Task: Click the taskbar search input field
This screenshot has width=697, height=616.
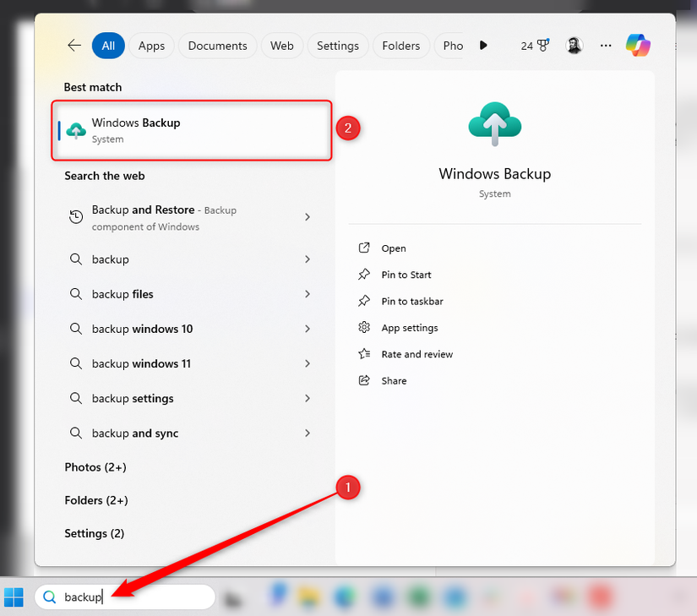Action: tap(127, 597)
